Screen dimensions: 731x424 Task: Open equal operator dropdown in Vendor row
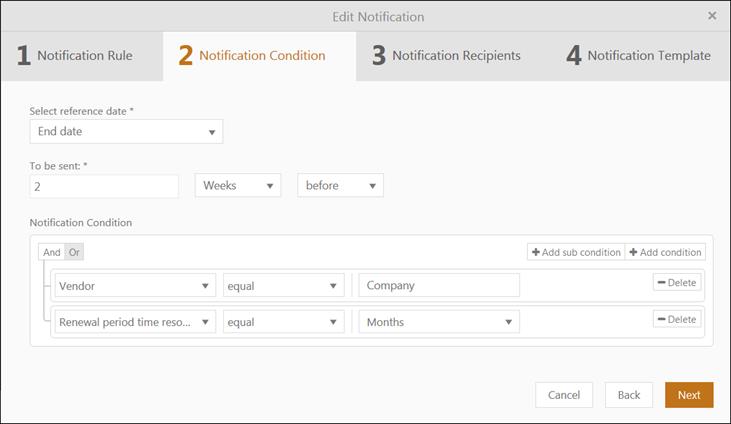click(283, 285)
